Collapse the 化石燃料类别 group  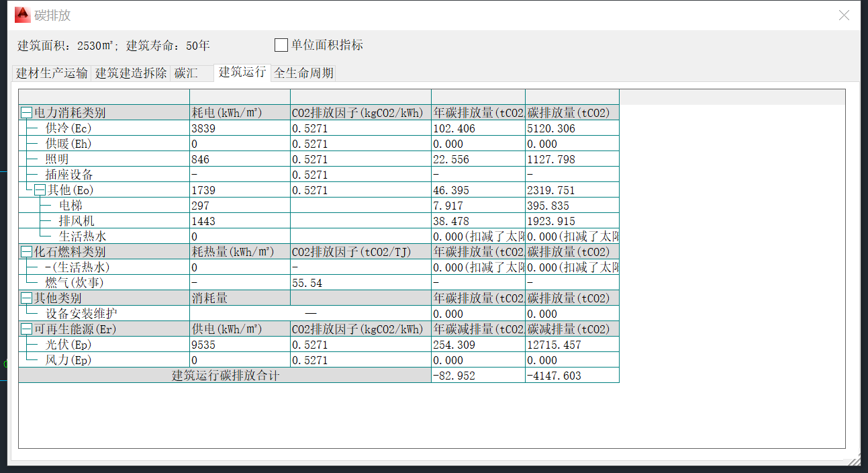click(26, 252)
